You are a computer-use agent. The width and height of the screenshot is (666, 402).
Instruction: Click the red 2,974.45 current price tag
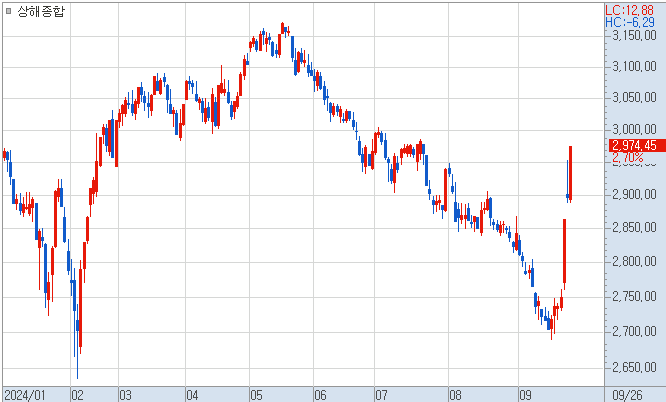pyautogui.click(x=632, y=145)
